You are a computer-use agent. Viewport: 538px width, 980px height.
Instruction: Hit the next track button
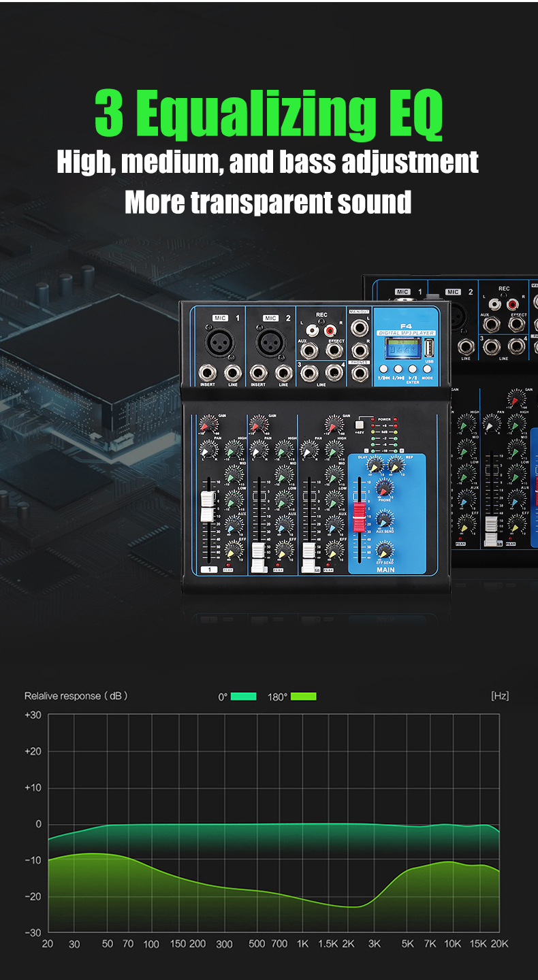(398, 369)
